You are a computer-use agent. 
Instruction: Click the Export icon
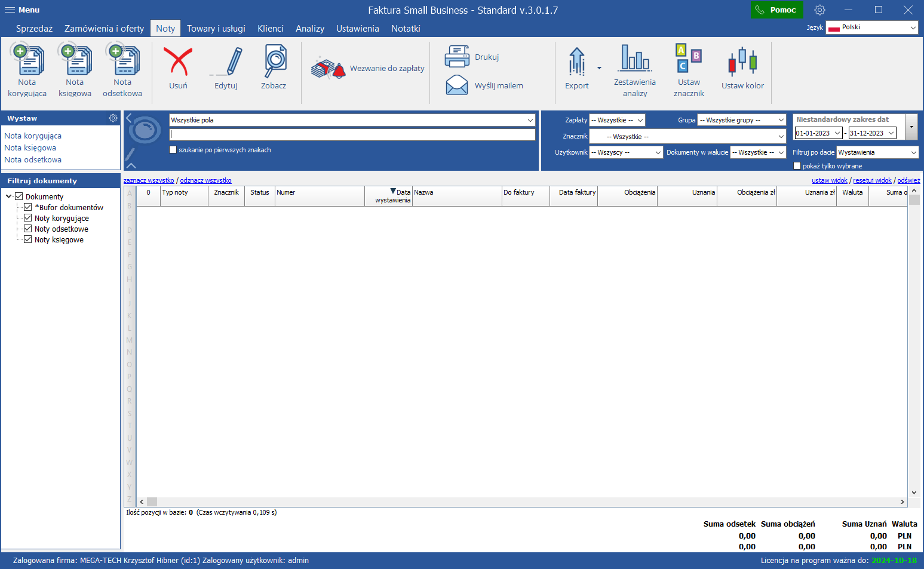pos(577,61)
